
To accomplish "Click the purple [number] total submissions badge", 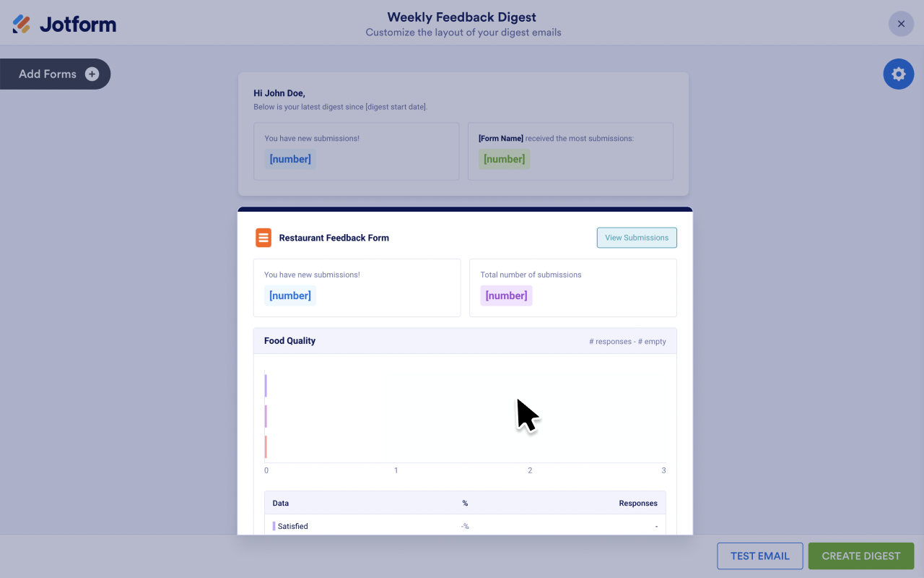I will (x=506, y=296).
